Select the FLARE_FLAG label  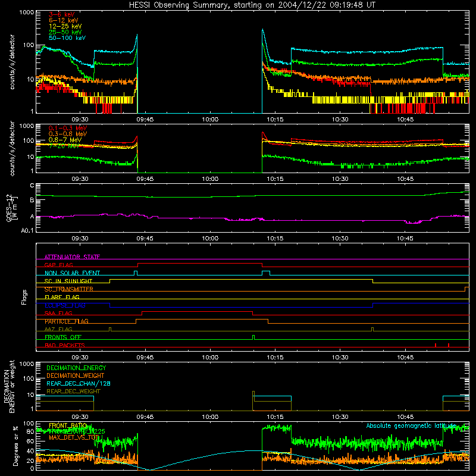tap(62, 297)
